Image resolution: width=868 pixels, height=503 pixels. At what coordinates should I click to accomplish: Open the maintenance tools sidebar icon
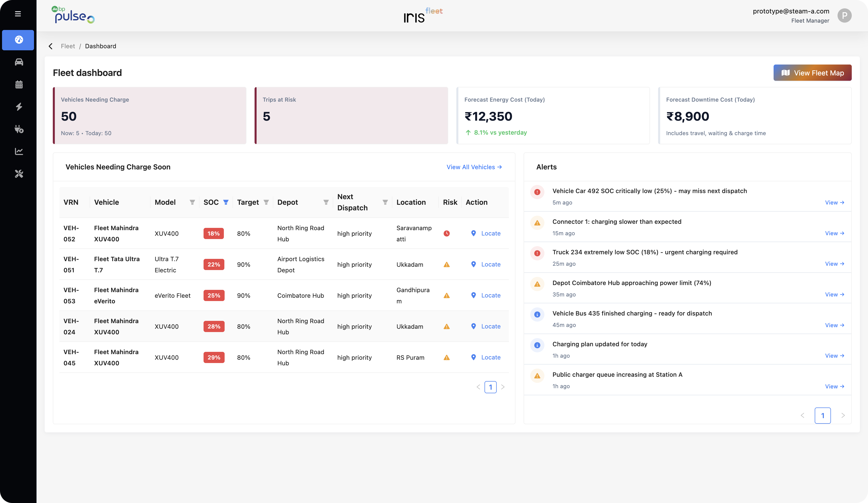pos(19,174)
